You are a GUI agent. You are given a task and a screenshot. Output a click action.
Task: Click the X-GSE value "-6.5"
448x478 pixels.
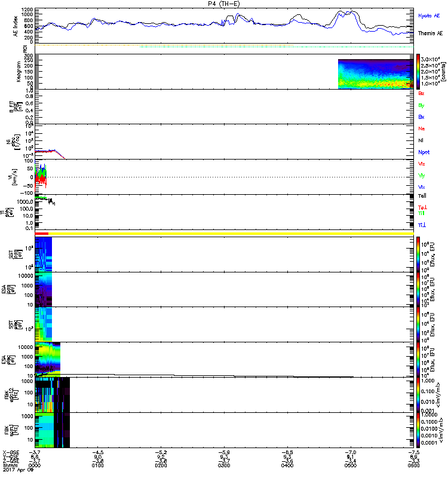[287, 452]
